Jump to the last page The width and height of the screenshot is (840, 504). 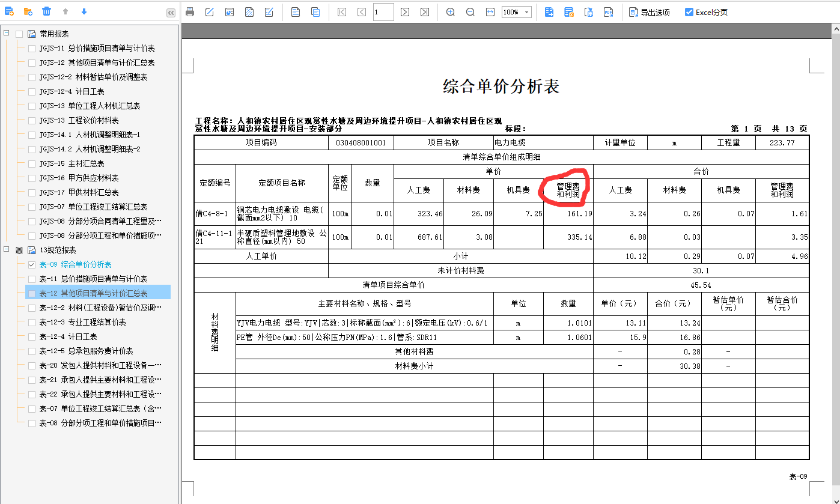(425, 12)
